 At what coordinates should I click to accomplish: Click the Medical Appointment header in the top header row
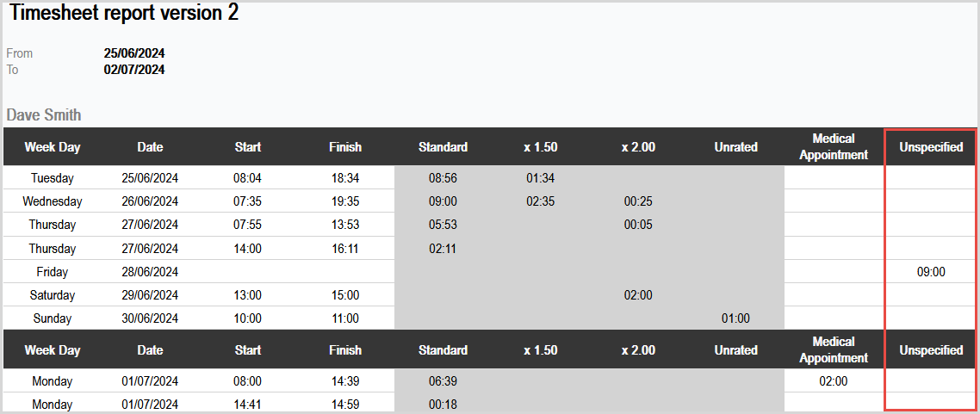pyautogui.click(x=834, y=146)
